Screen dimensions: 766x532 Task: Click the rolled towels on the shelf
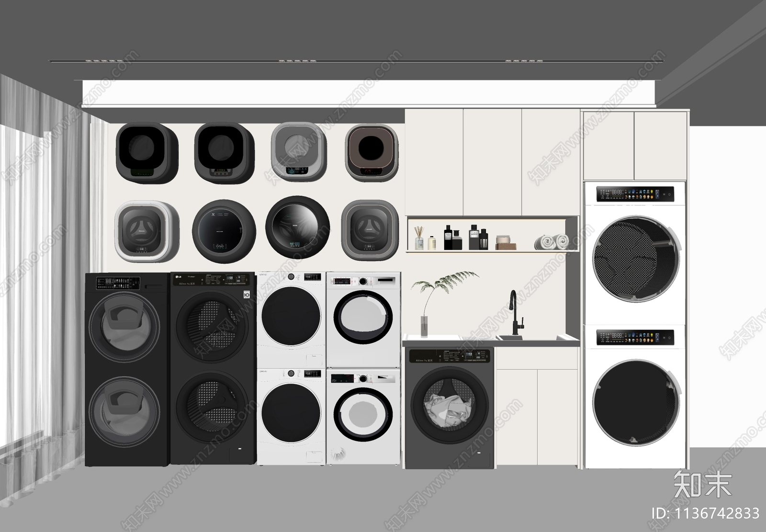click(x=552, y=242)
